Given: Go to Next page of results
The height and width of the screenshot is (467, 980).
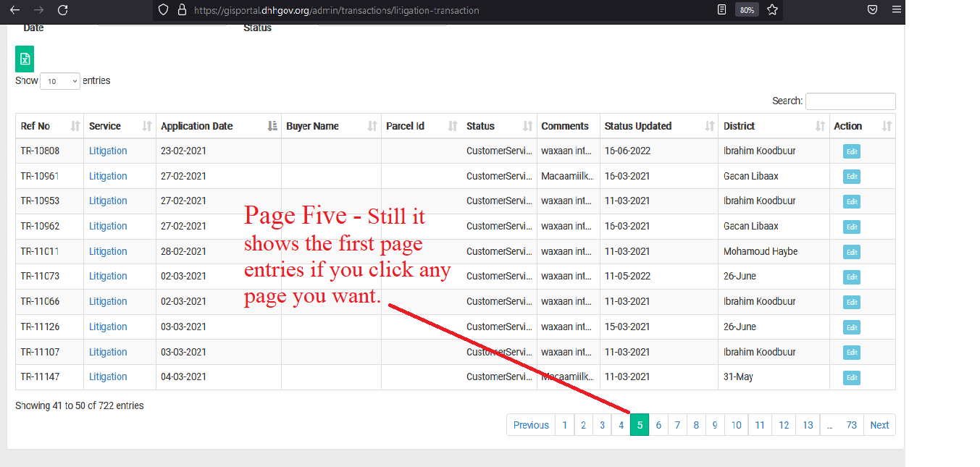Looking at the screenshot, I should (879, 425).
